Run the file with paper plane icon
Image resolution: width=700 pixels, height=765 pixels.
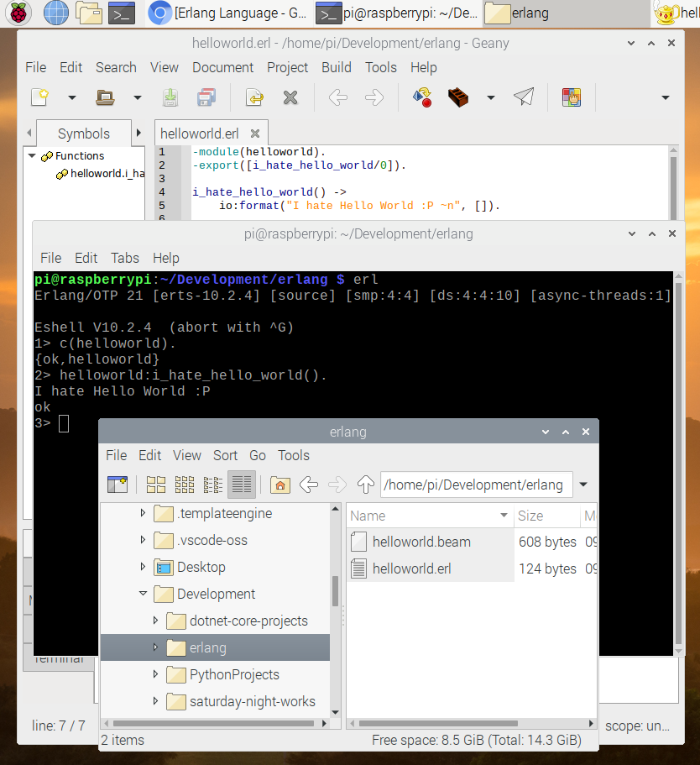(524, 97)
